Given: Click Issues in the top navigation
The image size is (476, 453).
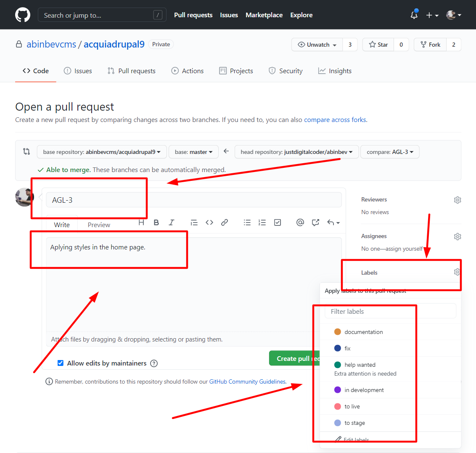Looking at the screenshot, I should (x=229, y=15).
